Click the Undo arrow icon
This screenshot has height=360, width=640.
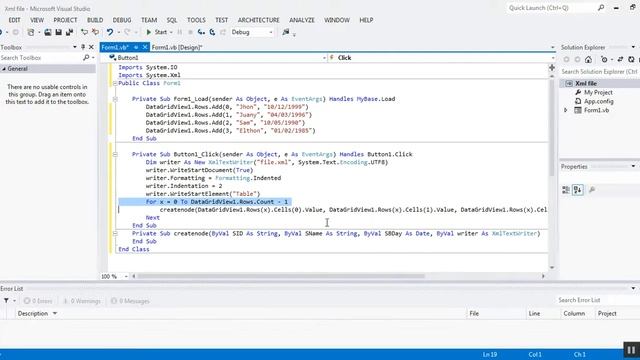[109, 32]
